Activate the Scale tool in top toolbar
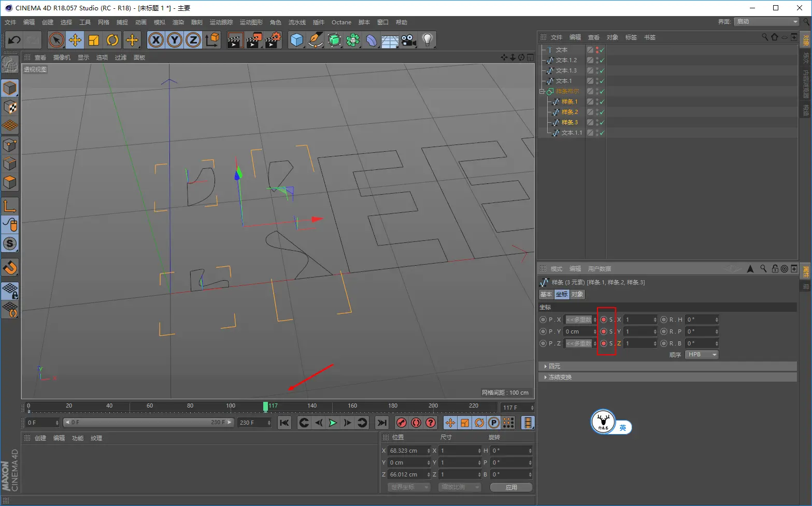The image size is (812, 506). [x=94, y=40]
